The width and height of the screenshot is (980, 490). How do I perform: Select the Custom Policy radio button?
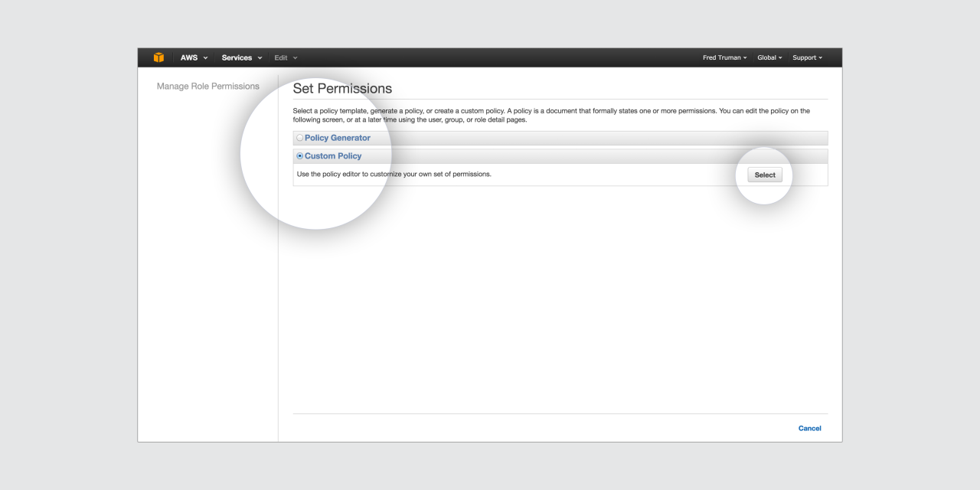[x=300, y=156]
